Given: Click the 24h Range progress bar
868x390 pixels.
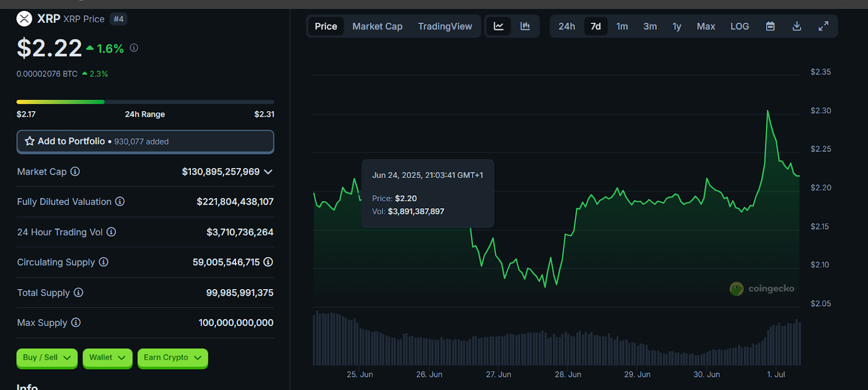Looking at the screenshot, I should (145, 102).
